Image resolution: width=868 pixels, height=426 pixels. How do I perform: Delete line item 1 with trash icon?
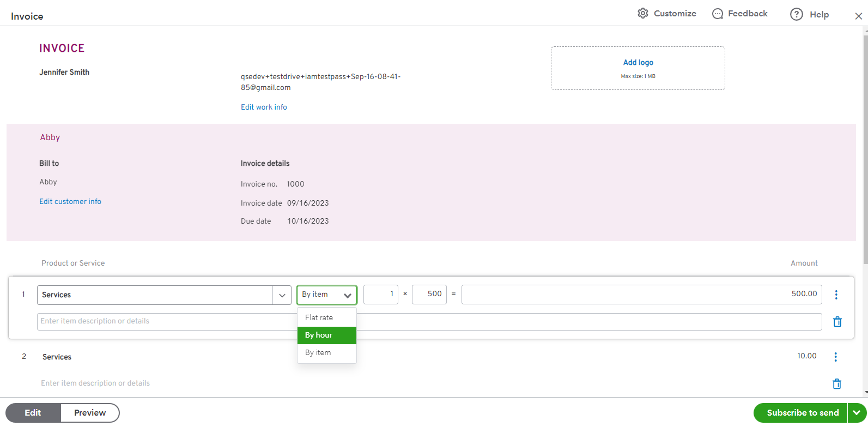coord(837,322)
